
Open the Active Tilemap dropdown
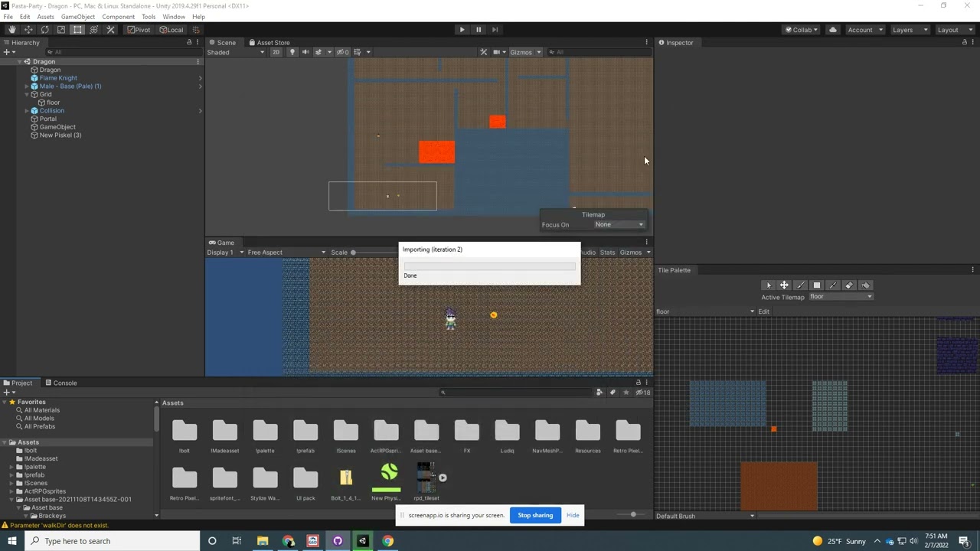[841, 297]
